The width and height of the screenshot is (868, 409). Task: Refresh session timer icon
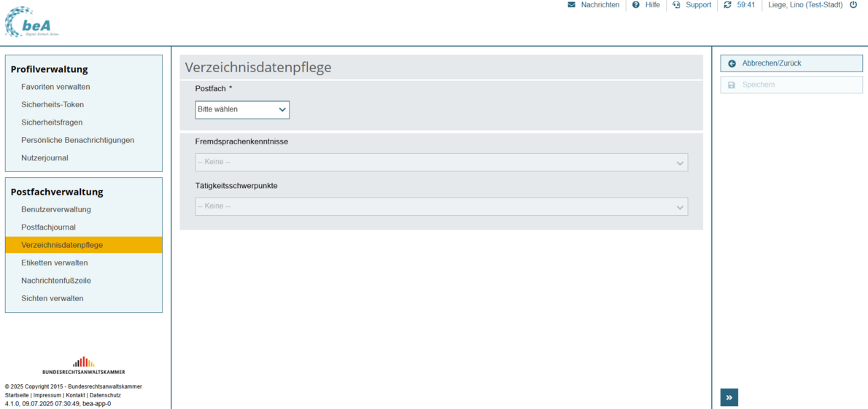coord(727,5)
